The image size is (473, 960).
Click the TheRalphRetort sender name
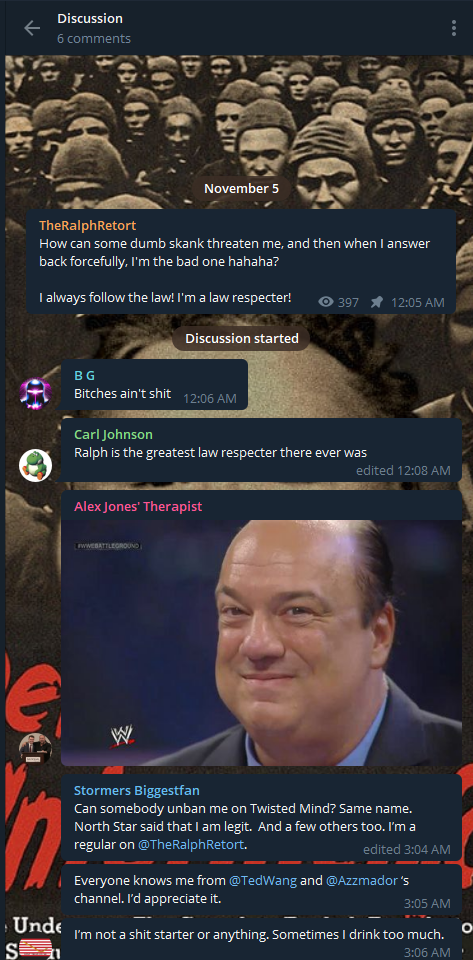pos(88,225)
